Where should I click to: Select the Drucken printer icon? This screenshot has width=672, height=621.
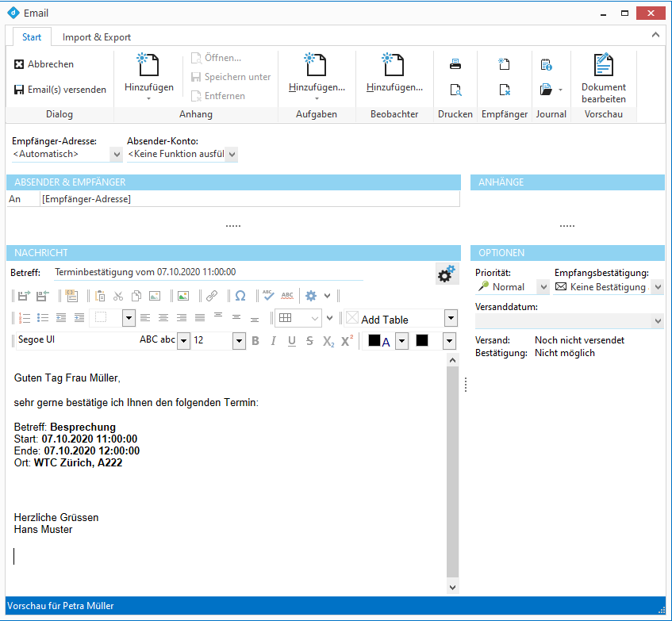click(x=455, y=64)
